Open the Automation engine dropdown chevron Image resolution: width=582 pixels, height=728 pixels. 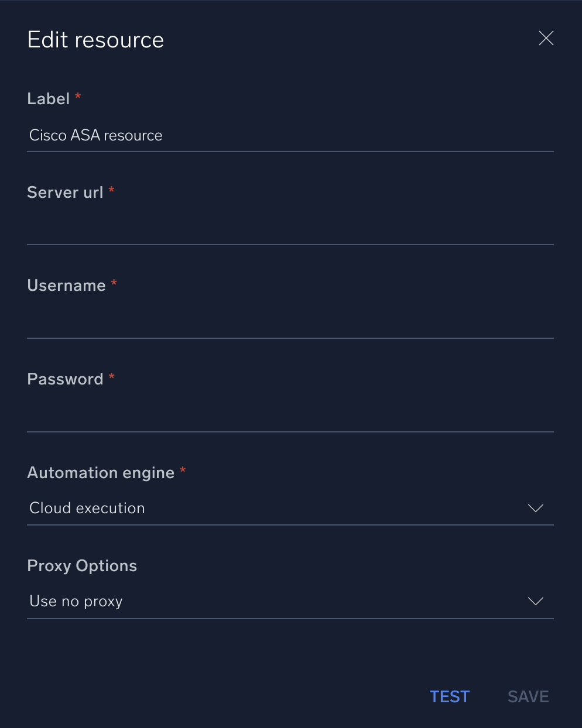pos(535,508)
